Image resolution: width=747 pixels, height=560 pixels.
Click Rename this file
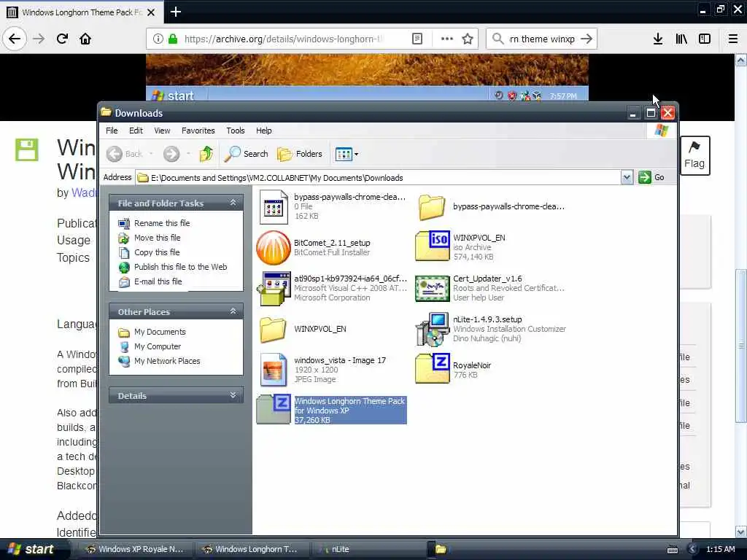click(x=162, y=223)
